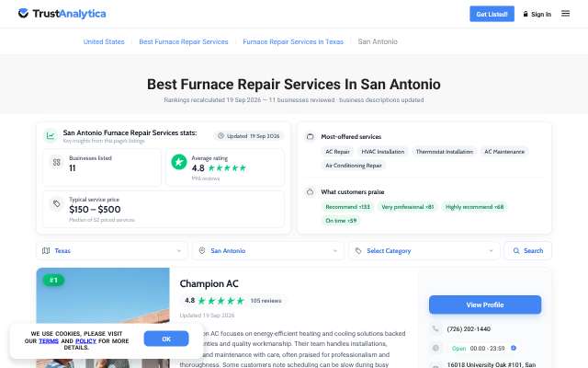Select the AC Maintenance service tag
The height and width of the screenshot is (368, 588).
pyautogui.click(x=504, y=152)
